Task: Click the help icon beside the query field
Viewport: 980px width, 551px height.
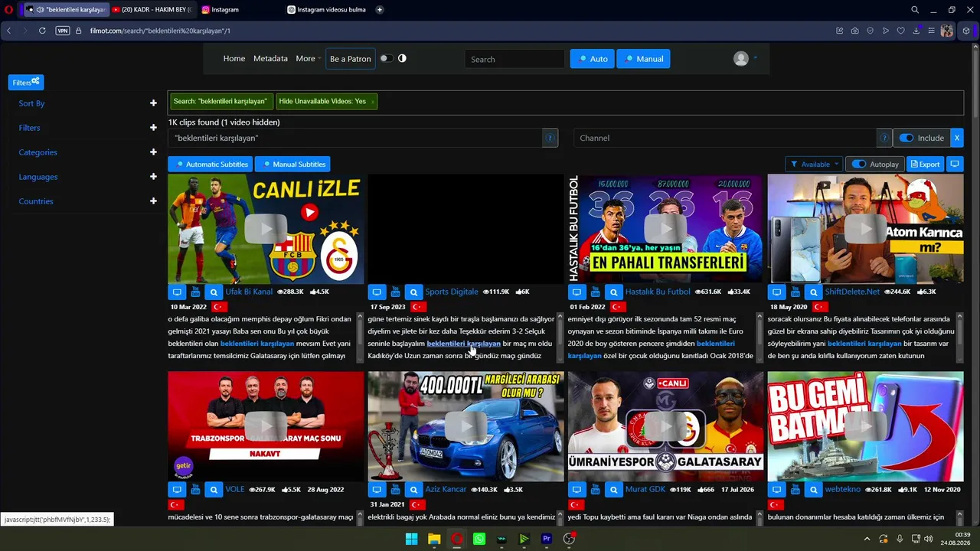Action: (550, 138)
